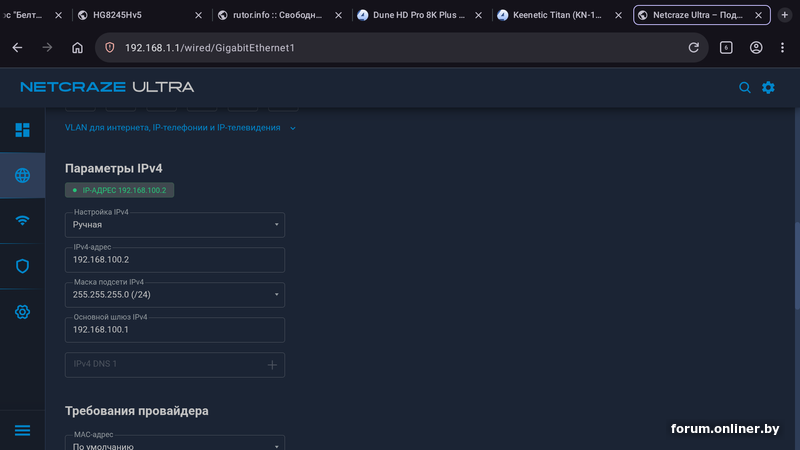800x450 pixels.
Task: Expand VLAN для интернета section
Action: pos(180,128)
